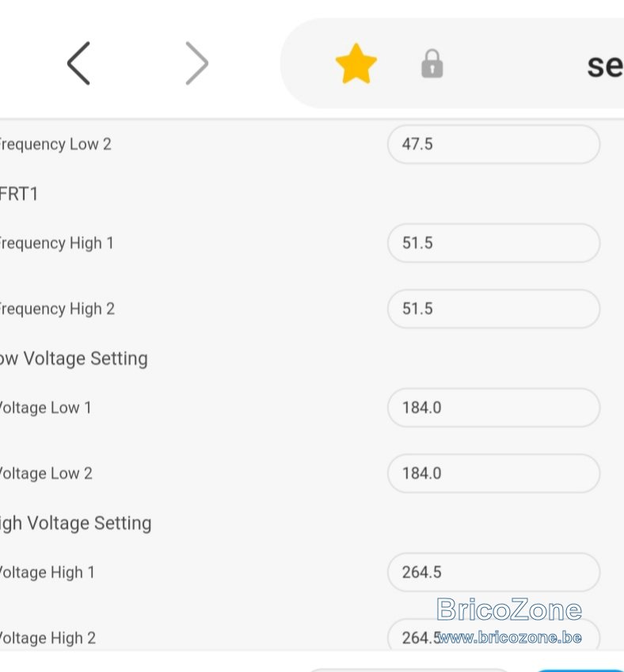624x672 pixels.
Task: Click the Frequency High 1 label
Action: [x=56, y=243]
